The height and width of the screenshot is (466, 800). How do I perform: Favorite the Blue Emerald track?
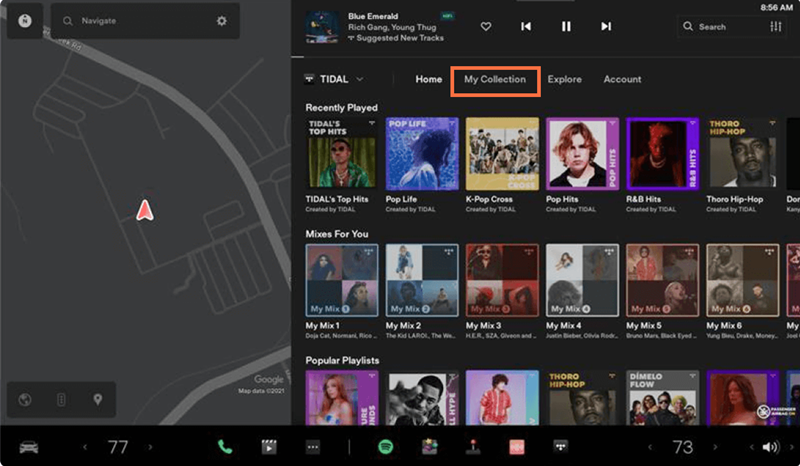pyautogui.click(x=486, y=26)
